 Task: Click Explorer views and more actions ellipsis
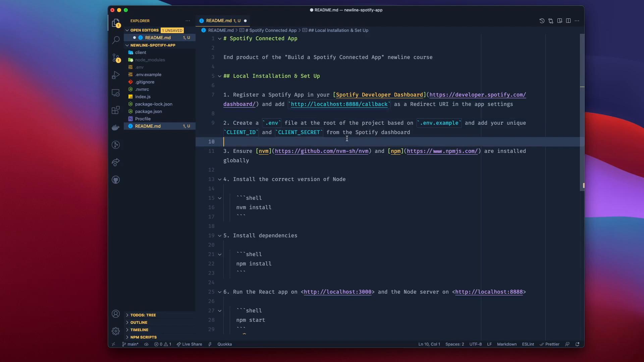pyautogui.click(x=188, y=21)
